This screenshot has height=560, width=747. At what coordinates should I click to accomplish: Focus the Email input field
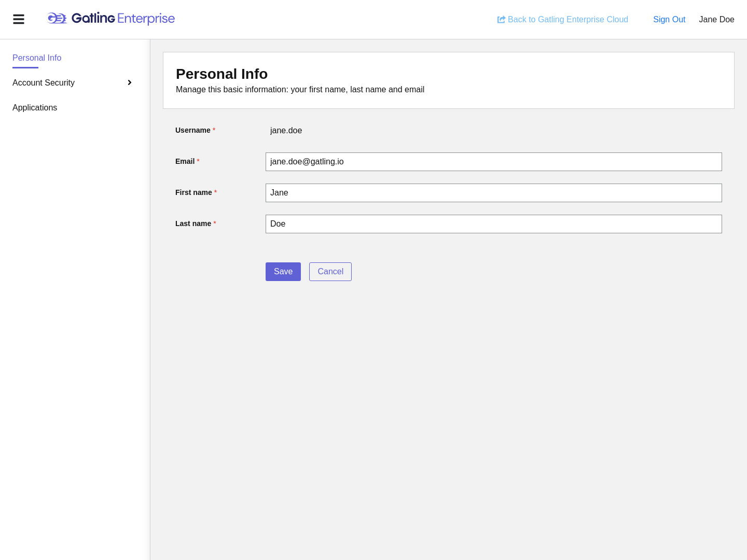click(x=493, y=162)
